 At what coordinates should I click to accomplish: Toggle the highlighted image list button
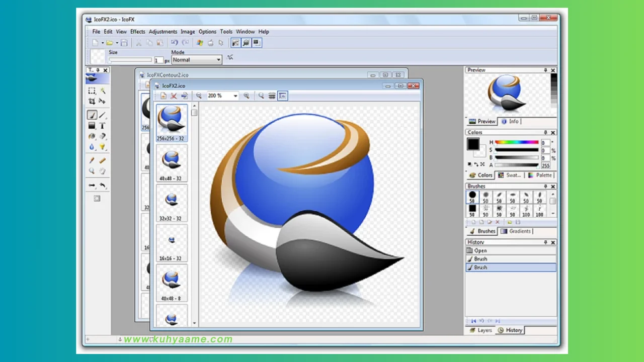282,96
